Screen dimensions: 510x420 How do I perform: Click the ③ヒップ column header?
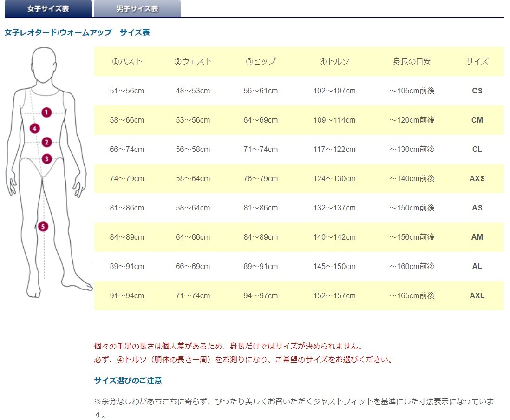[261, 61]
